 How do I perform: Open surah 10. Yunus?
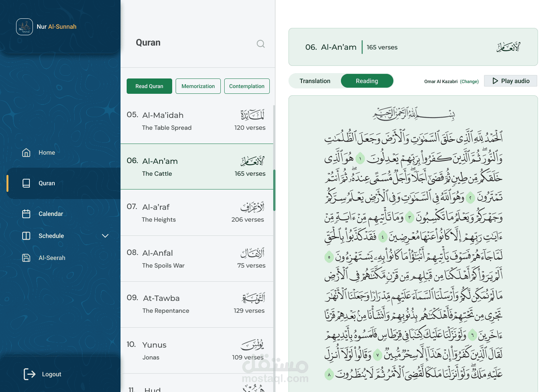[197, 351]
